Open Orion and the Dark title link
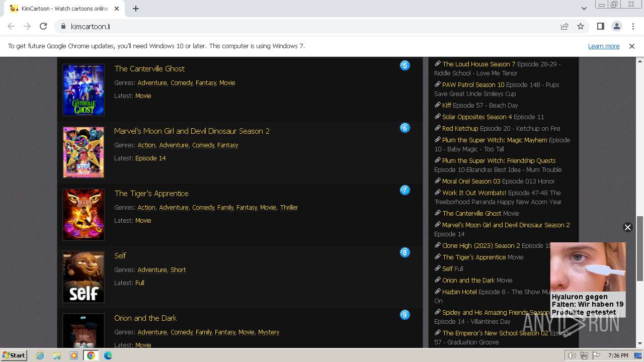 coord(145,318)
